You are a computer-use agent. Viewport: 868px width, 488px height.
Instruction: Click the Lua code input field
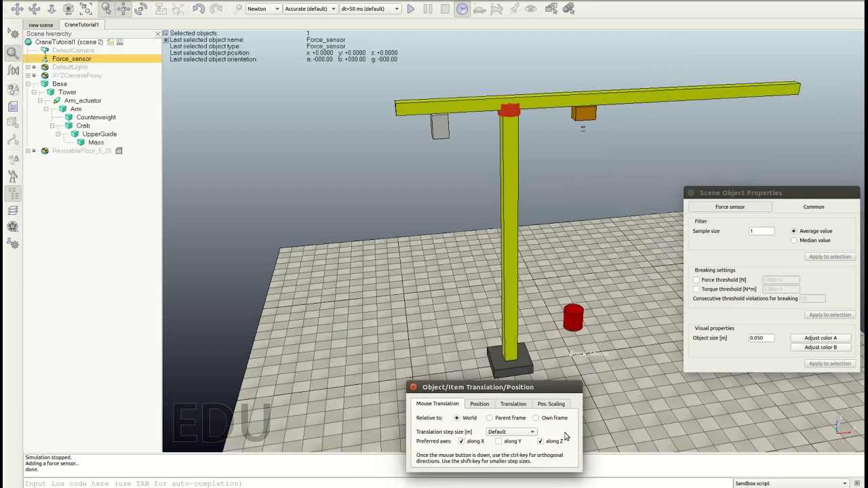click(x=378, y=483)
